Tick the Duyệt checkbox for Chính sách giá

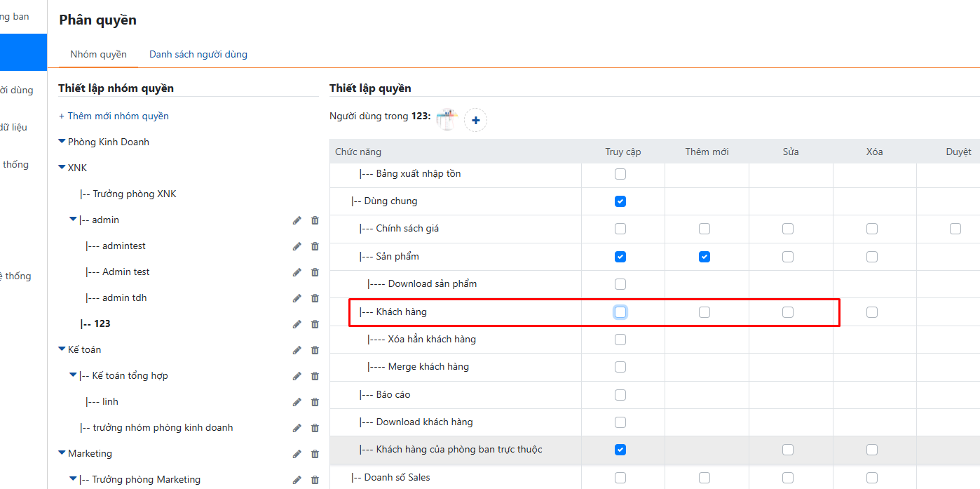(x=955, y=229)
